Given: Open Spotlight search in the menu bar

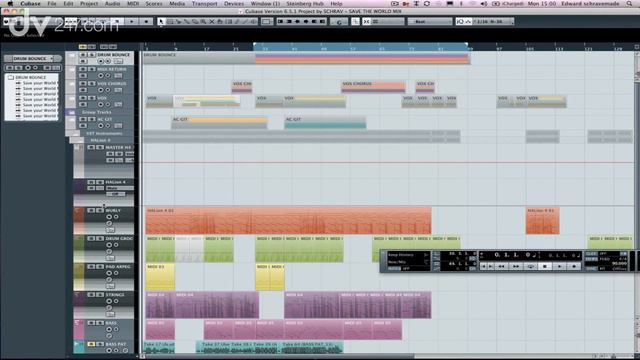Looking at the screenshot, I should [x=630, y=4].
